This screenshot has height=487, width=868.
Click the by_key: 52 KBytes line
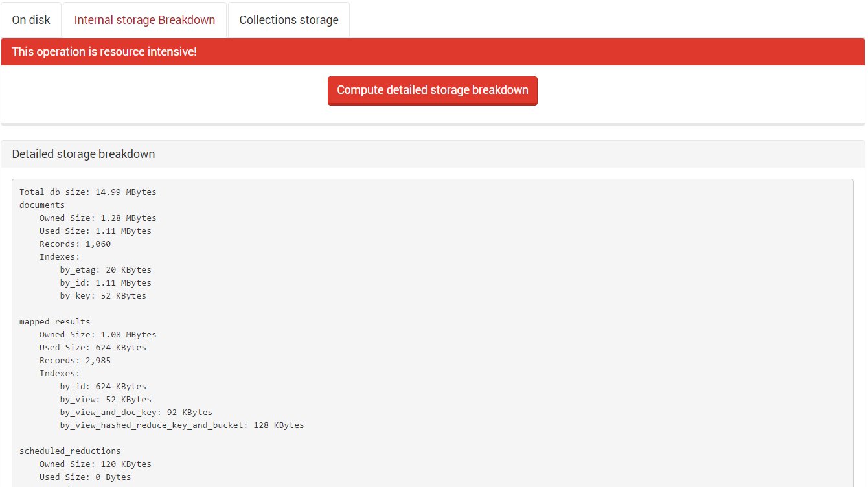tap(103, 295)
